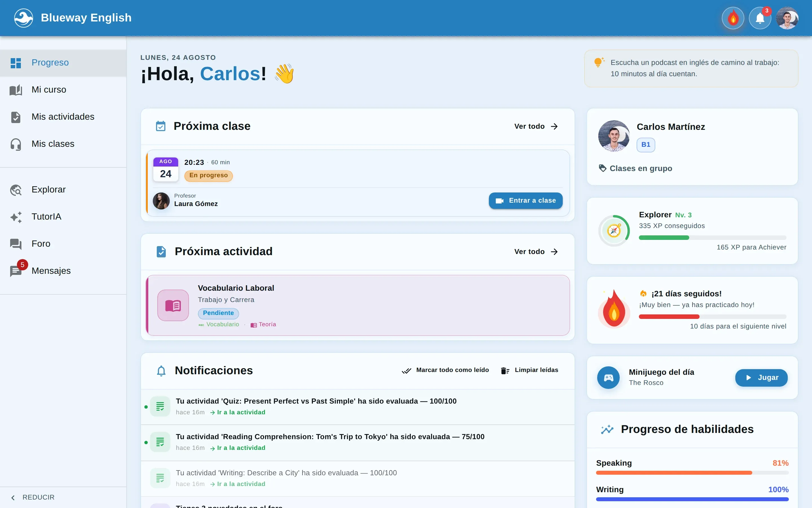Click Carlos Martínez's profile photo in card

click(614, 136)
